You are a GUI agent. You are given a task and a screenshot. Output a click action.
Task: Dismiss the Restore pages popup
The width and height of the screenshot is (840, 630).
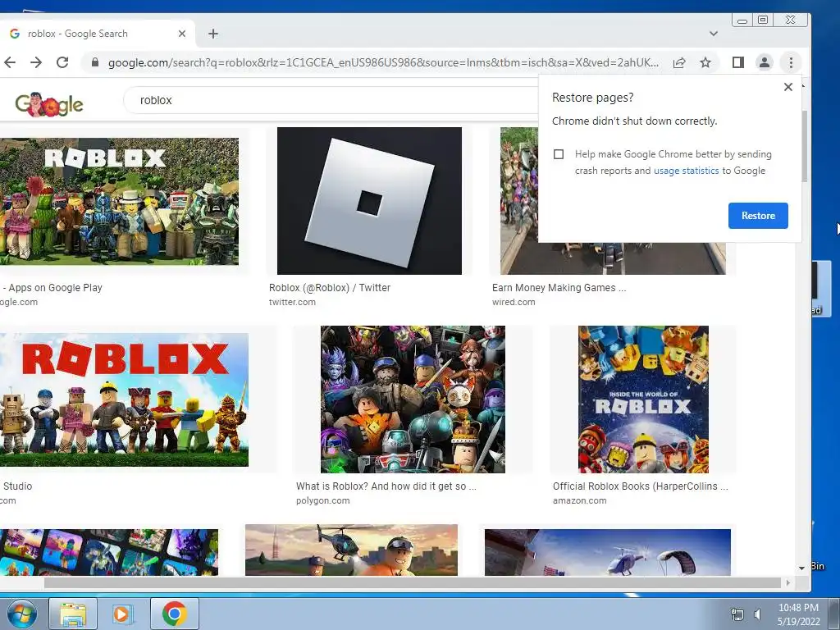click(788, 87)
